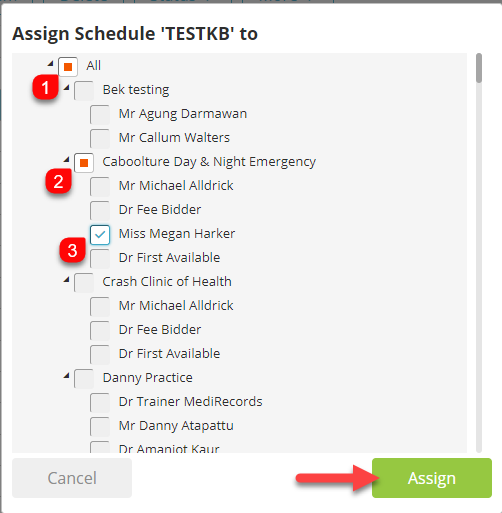Check Dr First Available under Caboolture
This screenshot has width=502, height=513.
[100, 259]
